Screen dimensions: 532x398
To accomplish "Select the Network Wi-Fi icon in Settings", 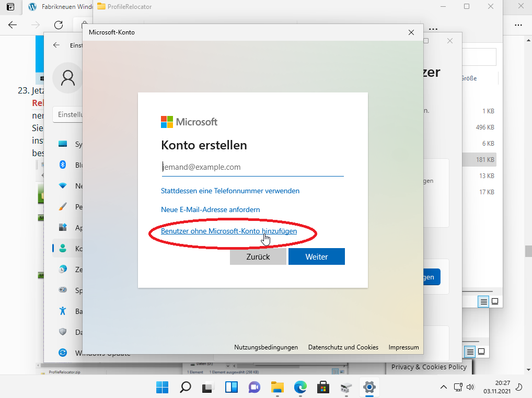I will pos(63,186).
